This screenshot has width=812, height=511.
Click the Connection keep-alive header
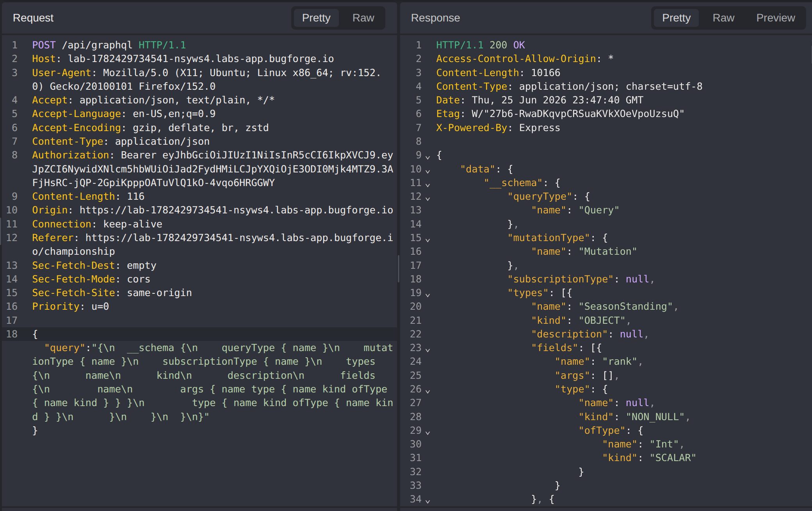(97, 224)
